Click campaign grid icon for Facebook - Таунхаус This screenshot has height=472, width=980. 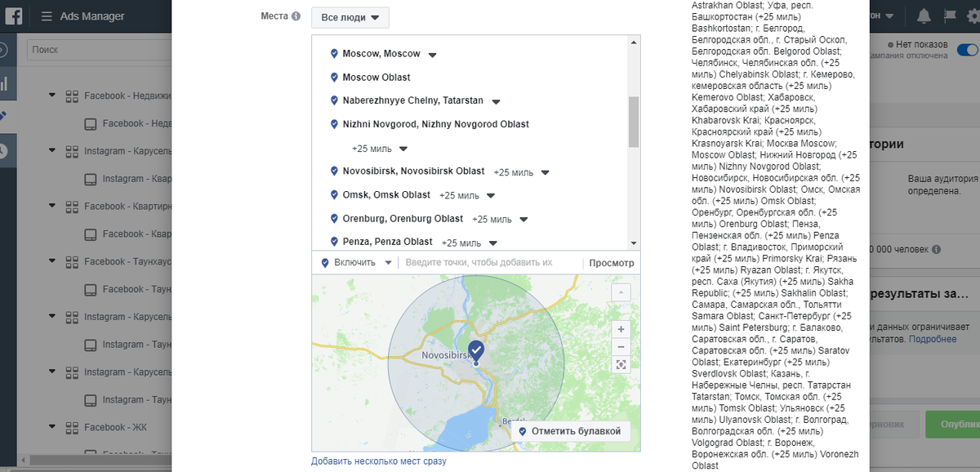coord(71,261)
